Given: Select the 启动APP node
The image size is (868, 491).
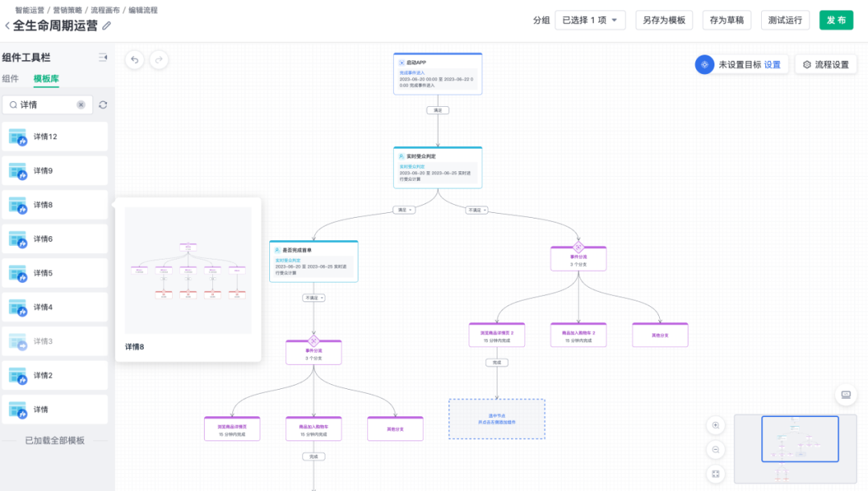Looking at the screenshot, I should click(x=438, y=74).
